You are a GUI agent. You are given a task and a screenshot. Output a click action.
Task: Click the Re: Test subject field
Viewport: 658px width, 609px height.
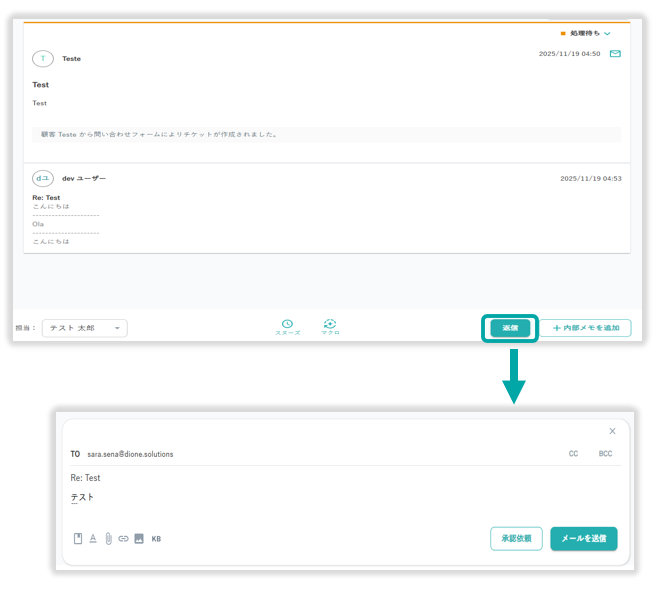[86, 478]
